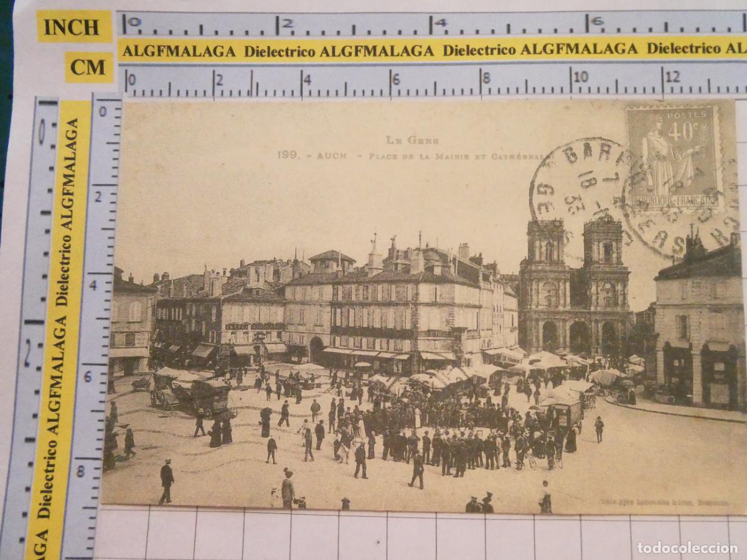Click the yellow CM label
The height and width of the screenshot is (560, 747).
pos(88,67)
